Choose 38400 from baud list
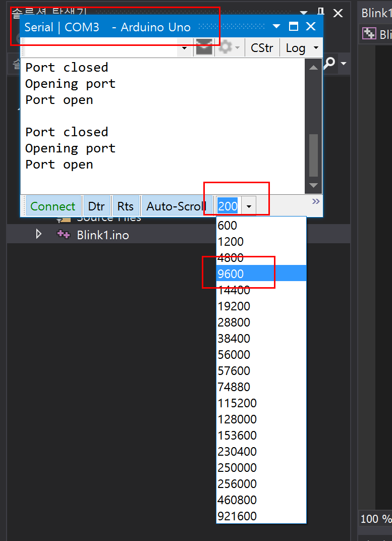 [261, 338]
